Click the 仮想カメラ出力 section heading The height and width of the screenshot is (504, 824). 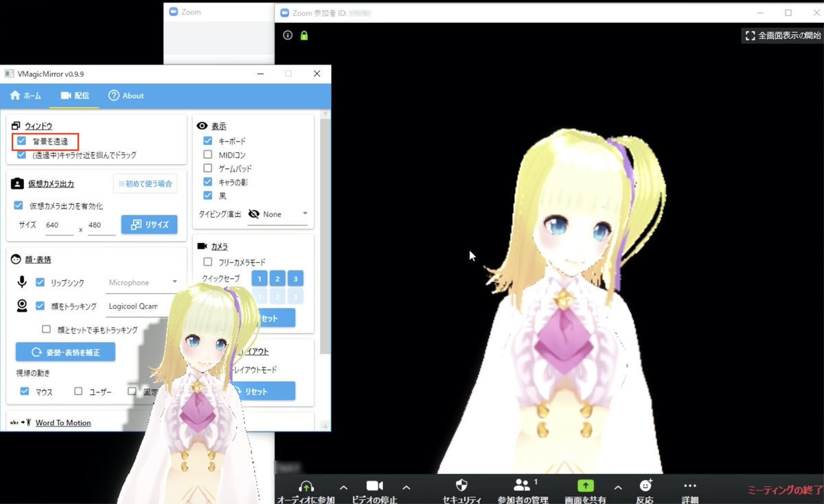(x=51, y=184)
